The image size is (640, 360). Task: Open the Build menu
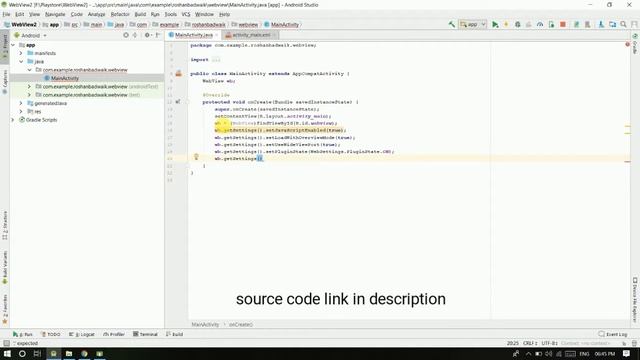coord(140,14)
